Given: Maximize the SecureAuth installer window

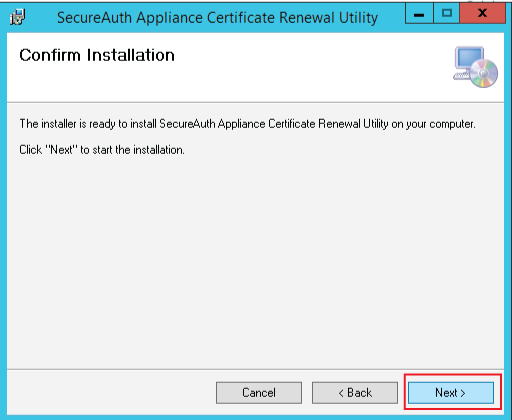Looking at the screenshot, I should coord(447,14).
